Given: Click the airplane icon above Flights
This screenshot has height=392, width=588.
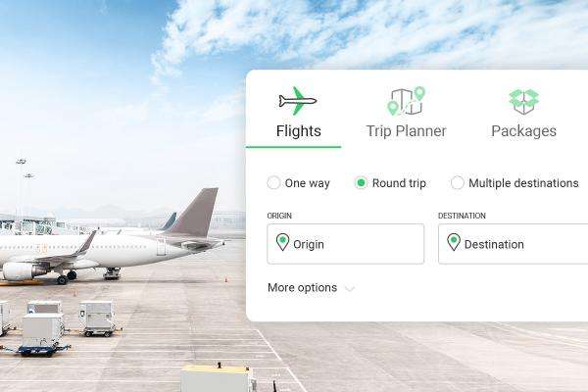Looking at the screenshot, I should (298, 101).
